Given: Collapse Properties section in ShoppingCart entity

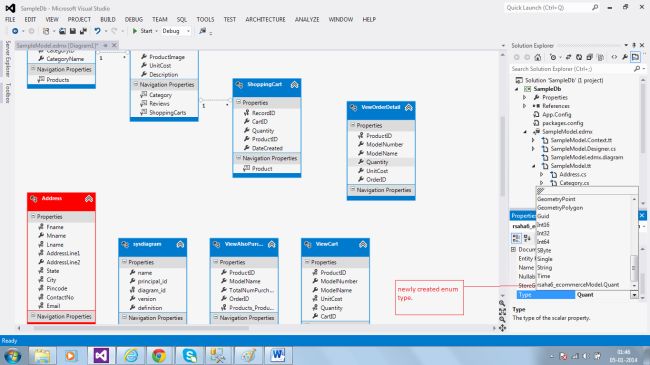Looking at the screenshot, I should coord(238,102).
